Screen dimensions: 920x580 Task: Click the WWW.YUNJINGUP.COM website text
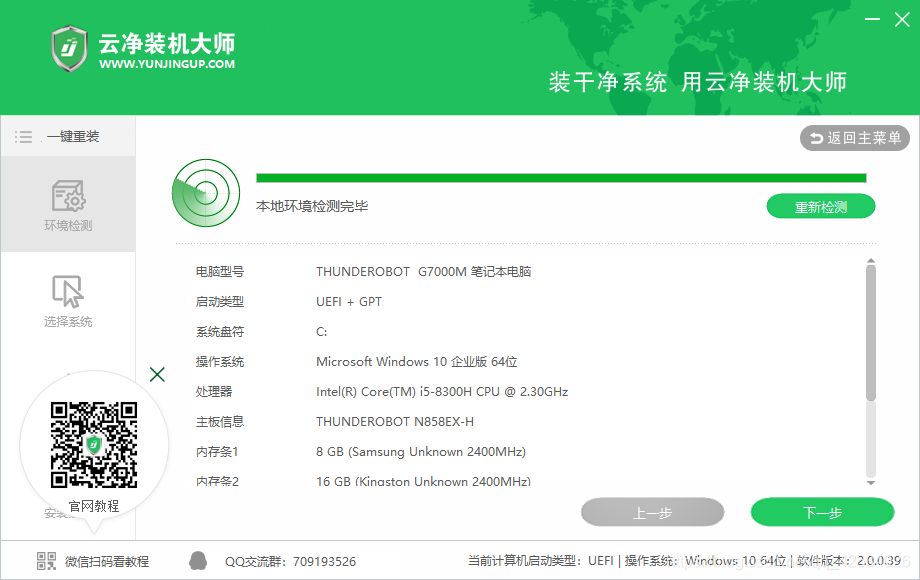pyautogui.click(x=167, y=64)
